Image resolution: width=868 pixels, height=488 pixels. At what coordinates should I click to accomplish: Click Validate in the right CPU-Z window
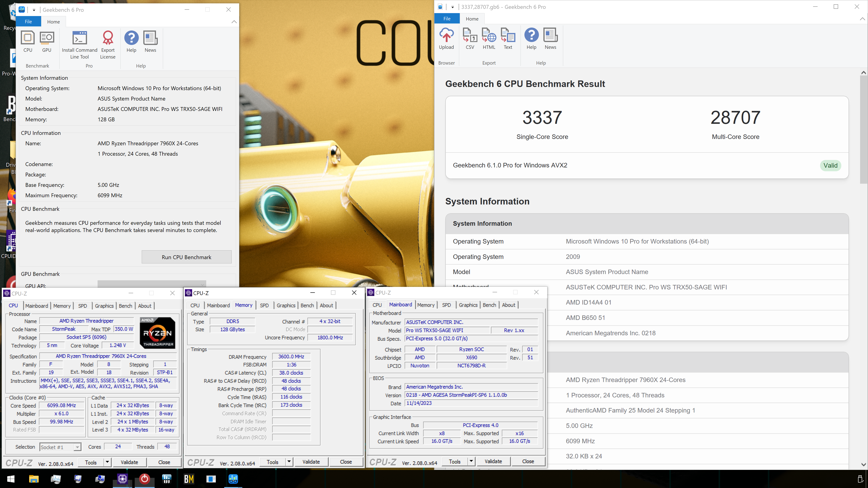[493, 461]
